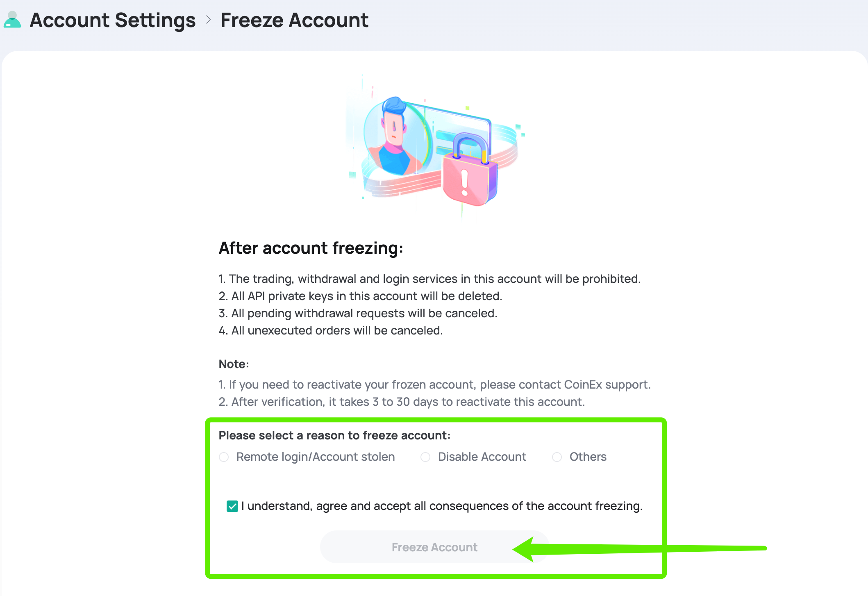Click the Disable Account label text

(482, 457)
